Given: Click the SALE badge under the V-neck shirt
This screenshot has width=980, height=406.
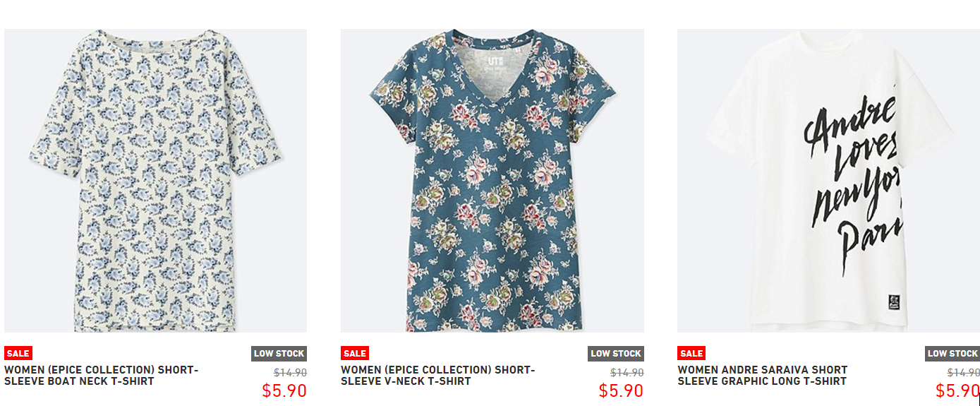Looking at the screenshot, I should coord(354,353).
